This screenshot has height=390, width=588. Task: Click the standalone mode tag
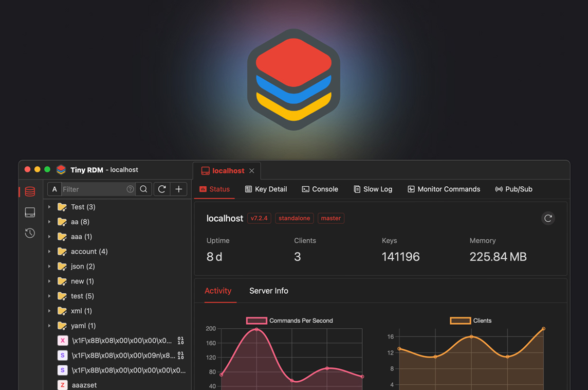(295, 219)
